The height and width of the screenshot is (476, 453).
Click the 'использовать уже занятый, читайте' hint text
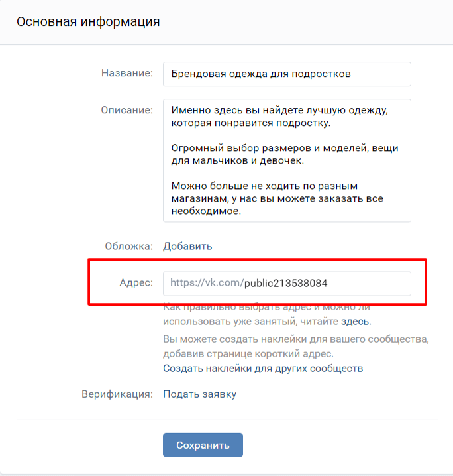251,321
